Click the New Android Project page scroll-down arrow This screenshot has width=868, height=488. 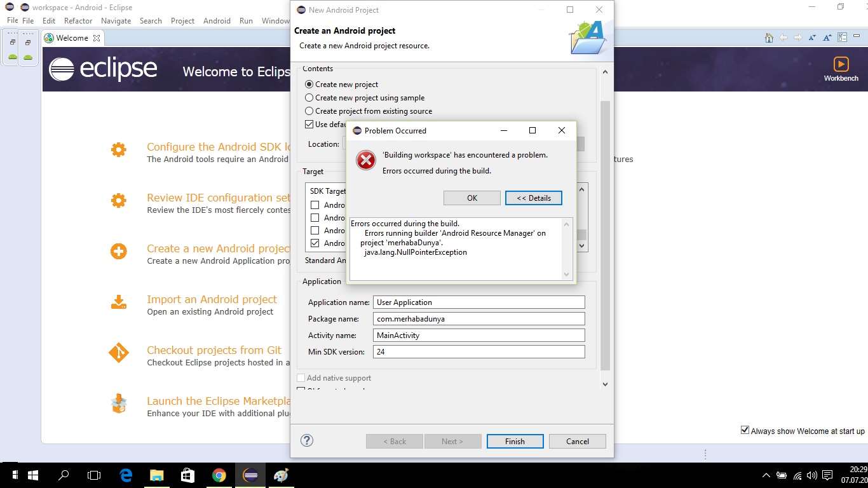click(605, 384)
